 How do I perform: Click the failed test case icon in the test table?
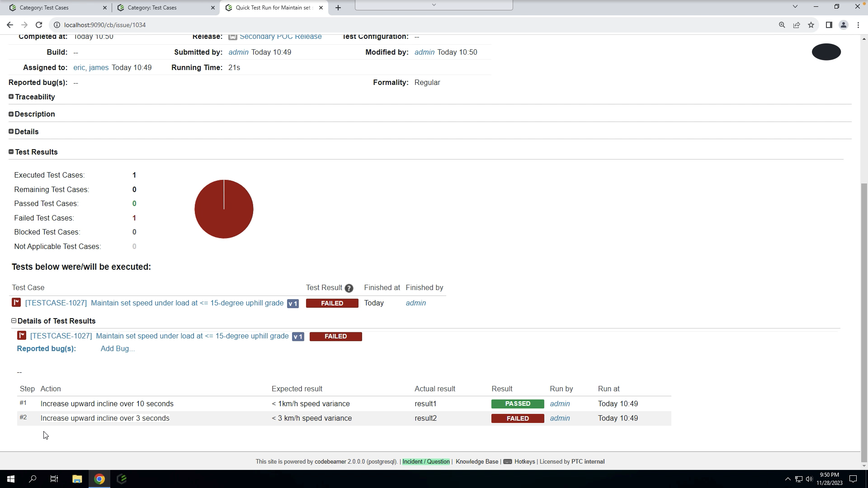tap(16, 302)
